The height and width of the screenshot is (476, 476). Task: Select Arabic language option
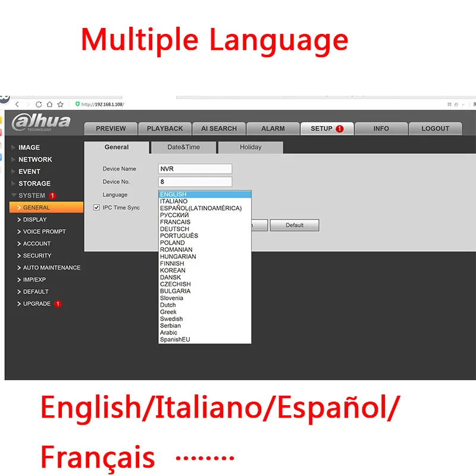[x=205, y=333]
